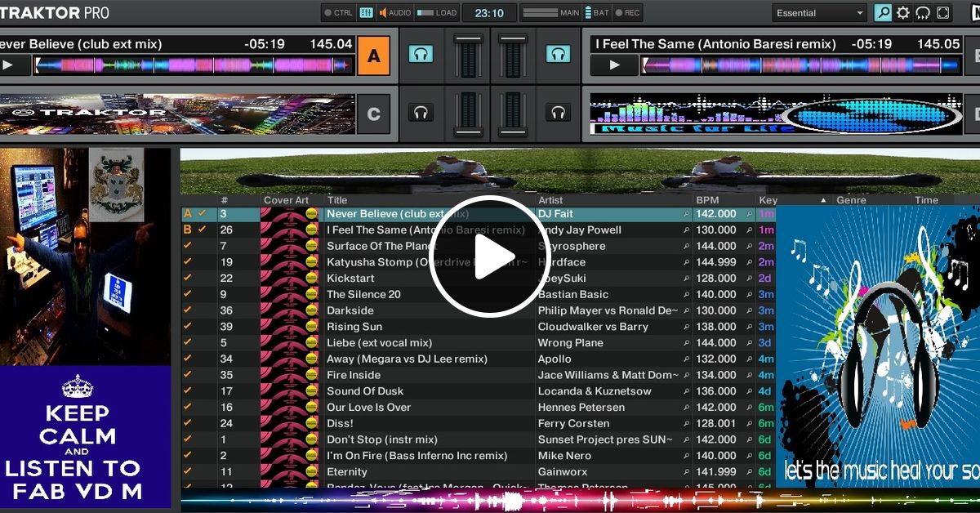
Task: Click the mixer/CTRL channel icon near CTRL indicator
Action: 364,12
